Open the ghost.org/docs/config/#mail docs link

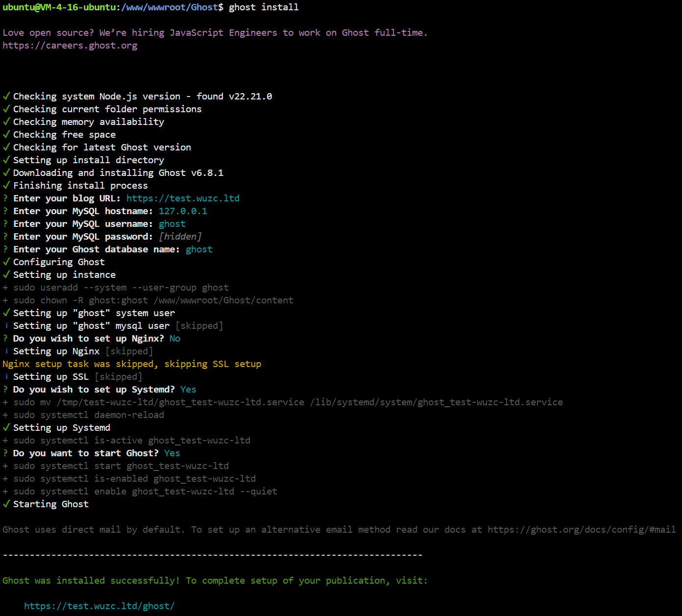pos(581,529)
